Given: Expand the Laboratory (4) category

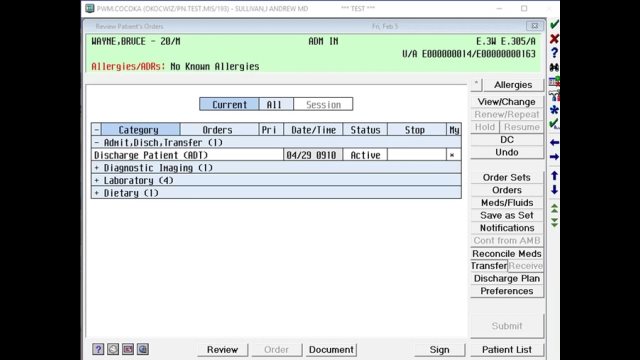Looking at the screenshot, I should [x=96, y=180].
